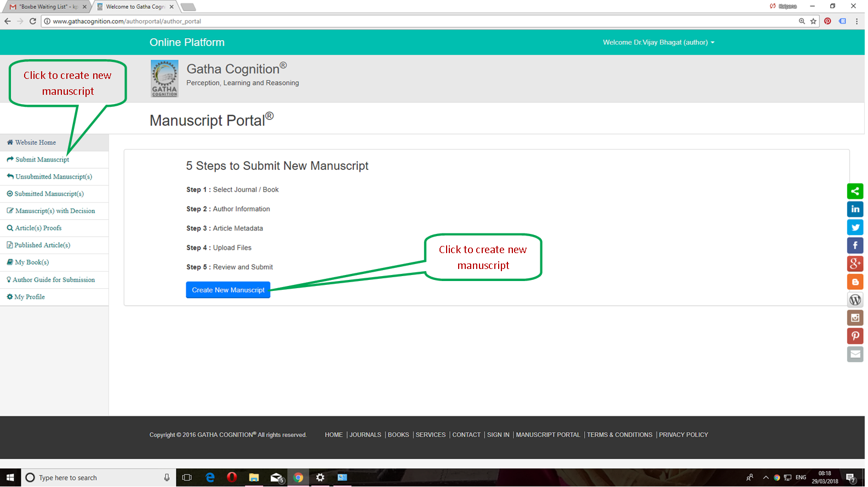Click the Twitter share icon

pos(855,227)
